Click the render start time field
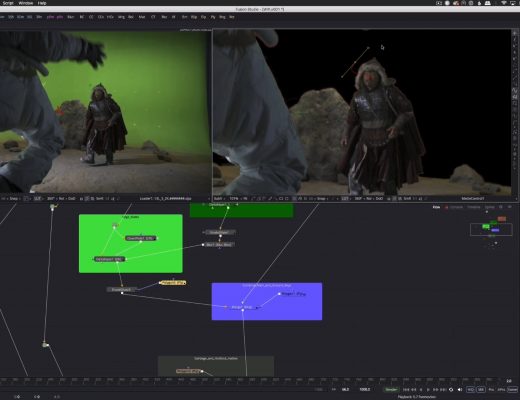The height and width of the screenshot is (400, 520). pyautogui.click(x=346, y=389)
